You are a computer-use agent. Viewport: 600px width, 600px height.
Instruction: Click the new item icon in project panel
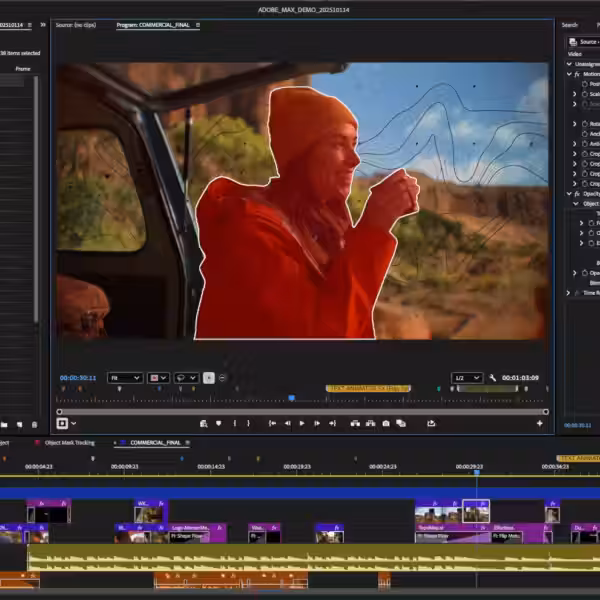pos(19,424)
